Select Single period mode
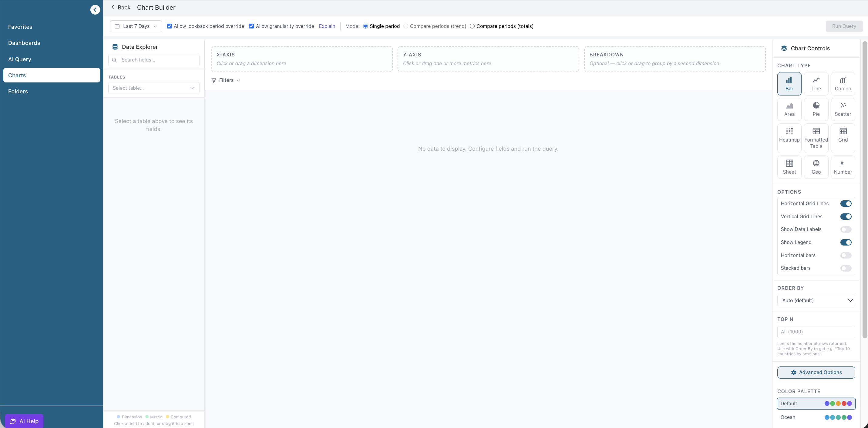 pyautogui.click(x=365, y=26)
